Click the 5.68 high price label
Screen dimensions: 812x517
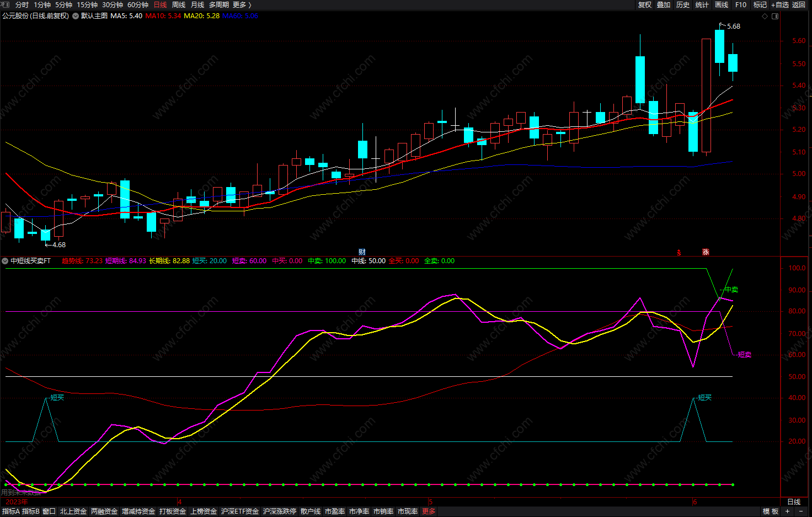(x=734, y=26)
